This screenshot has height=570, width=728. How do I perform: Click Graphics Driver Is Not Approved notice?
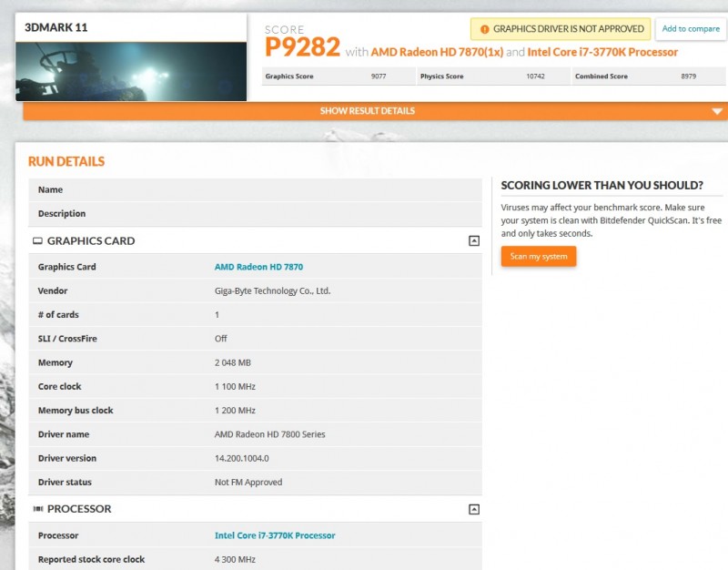(x=561, y=29)
